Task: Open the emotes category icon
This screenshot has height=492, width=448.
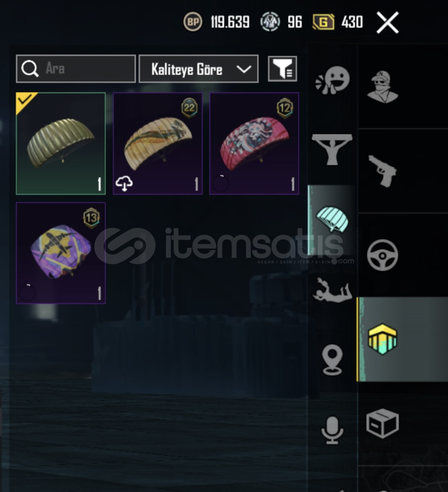Action: (332, 80)
